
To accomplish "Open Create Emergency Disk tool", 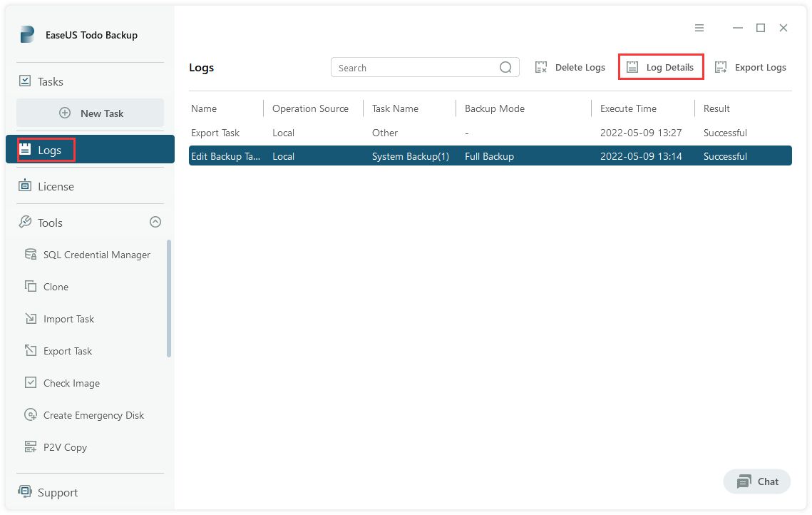I will (x=93, y=415).
